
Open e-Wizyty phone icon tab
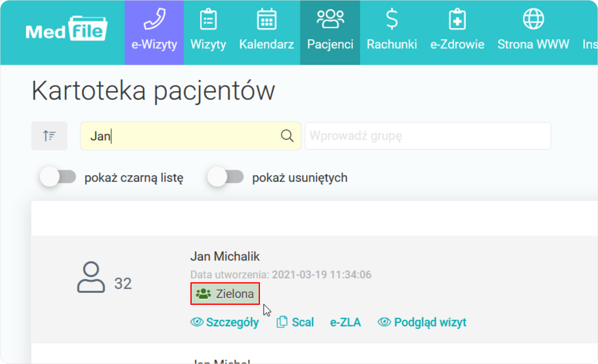coord(154,32)
